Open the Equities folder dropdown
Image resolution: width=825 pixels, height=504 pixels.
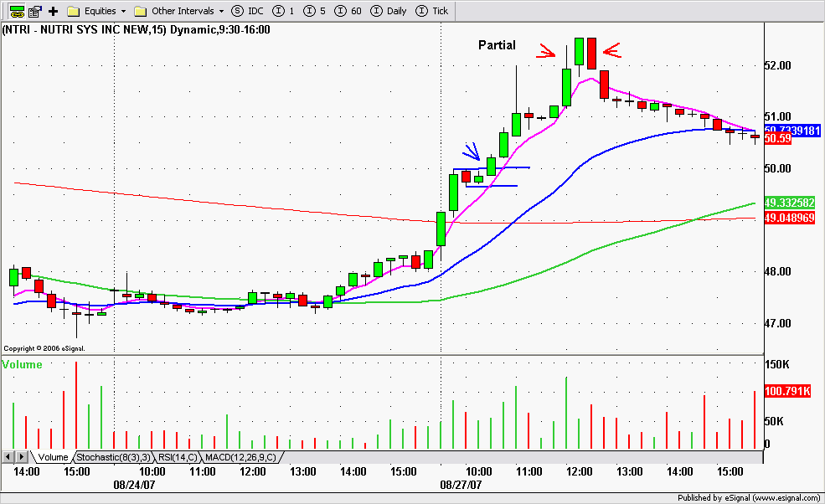tap(97, 11)
